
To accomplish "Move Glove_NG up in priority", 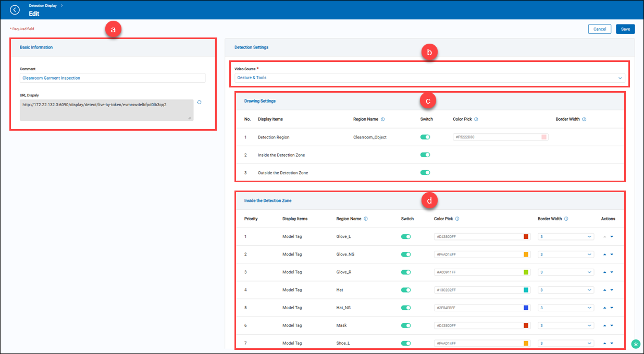I will 604,254.
